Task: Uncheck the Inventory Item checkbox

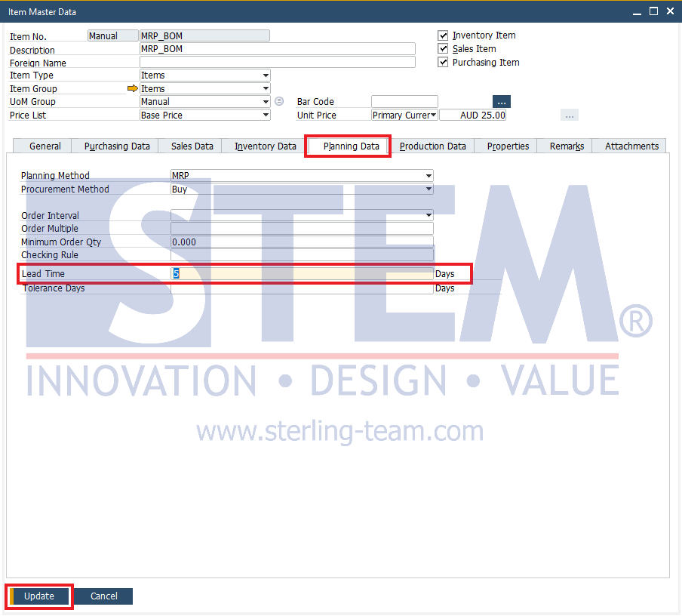Action: point(444,35)
